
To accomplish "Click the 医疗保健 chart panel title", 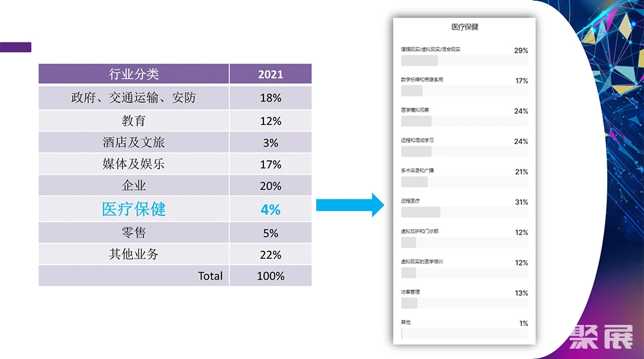I will [464, 27].
